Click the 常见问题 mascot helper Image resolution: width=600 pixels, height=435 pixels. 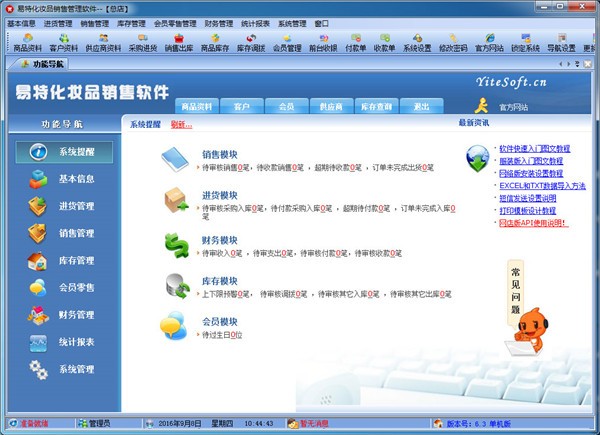[x=526, y=308]
